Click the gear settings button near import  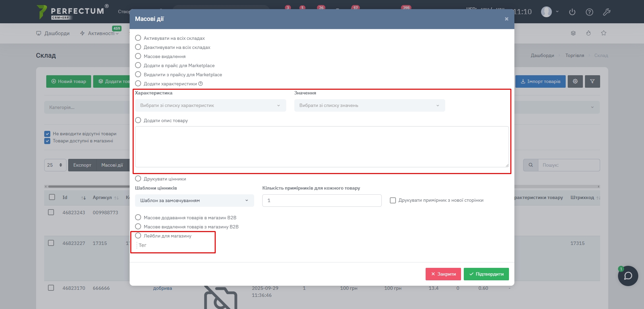[x=575, y=81]
